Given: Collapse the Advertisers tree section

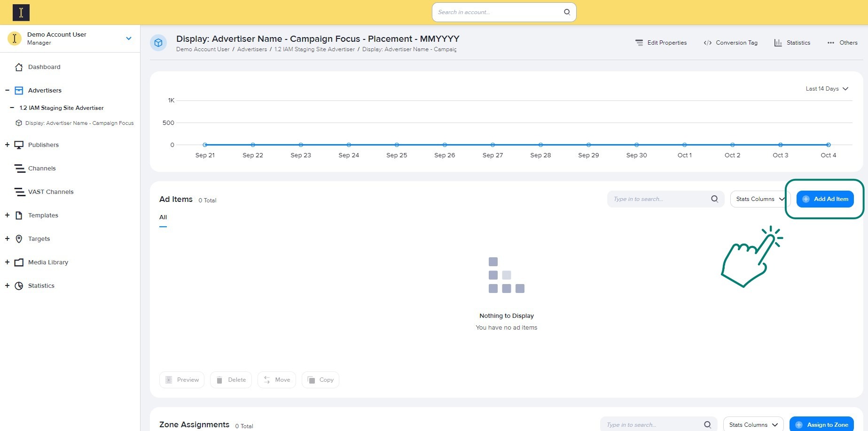Looking at the screenshot, I should tap(7, 91).
